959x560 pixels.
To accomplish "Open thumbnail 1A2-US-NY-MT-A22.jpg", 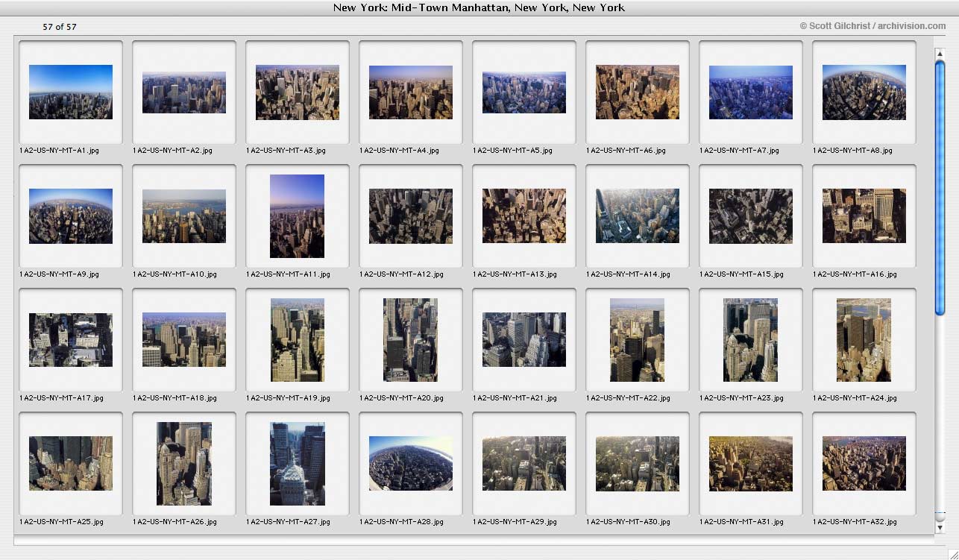I will (x=638, y=340).
